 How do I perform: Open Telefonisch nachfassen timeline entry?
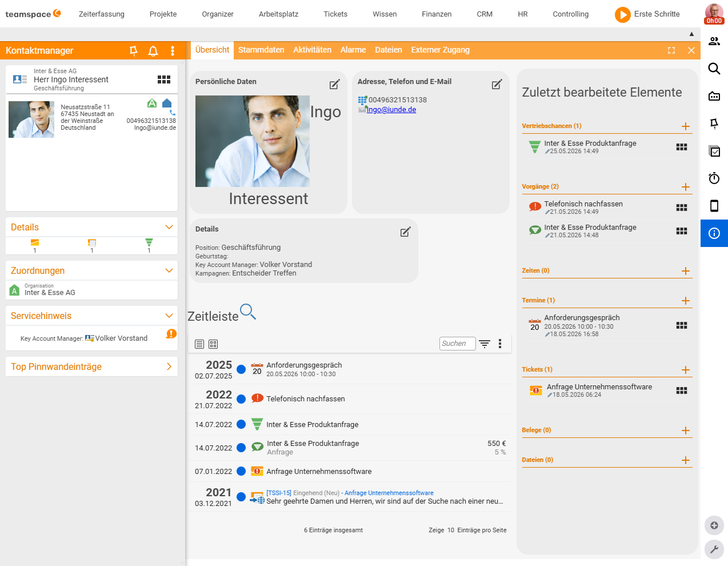click(306, 399)
